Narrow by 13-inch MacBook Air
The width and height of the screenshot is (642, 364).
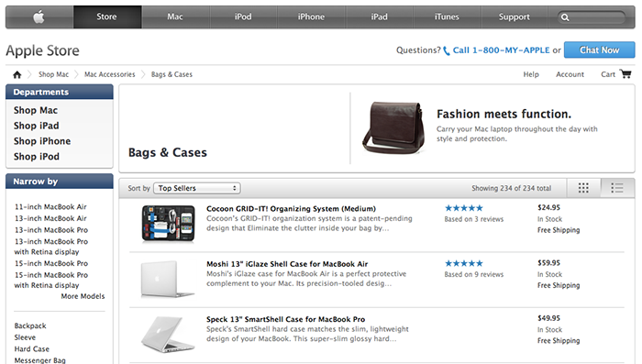[50, 218]
